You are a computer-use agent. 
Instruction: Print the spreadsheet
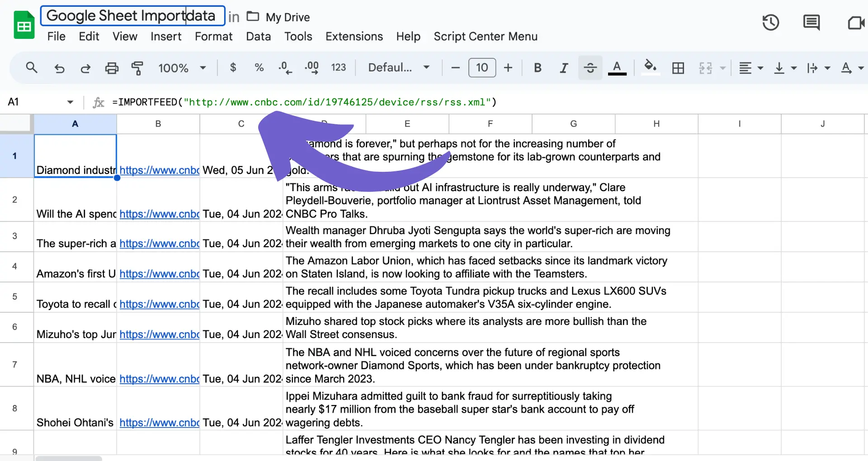[112, 68]
